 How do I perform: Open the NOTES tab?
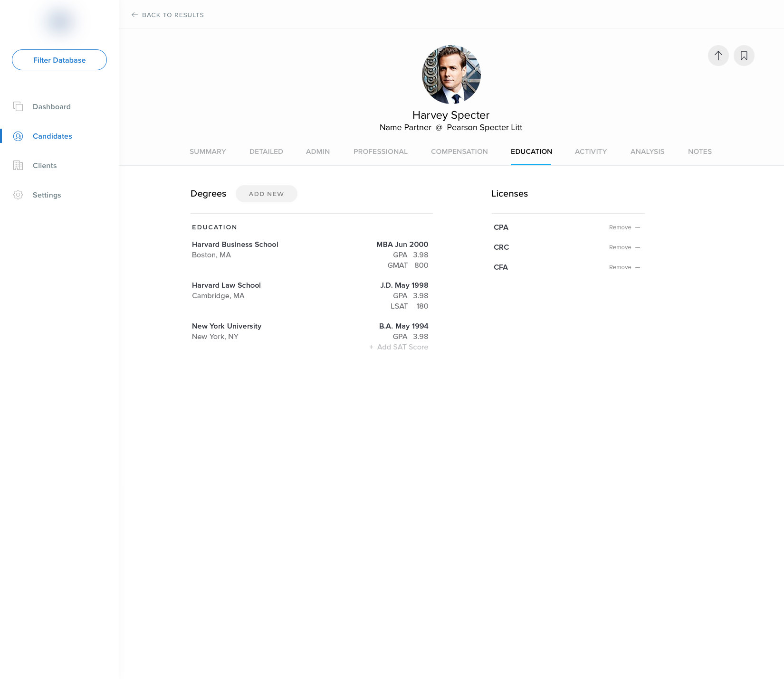point(700,151)
